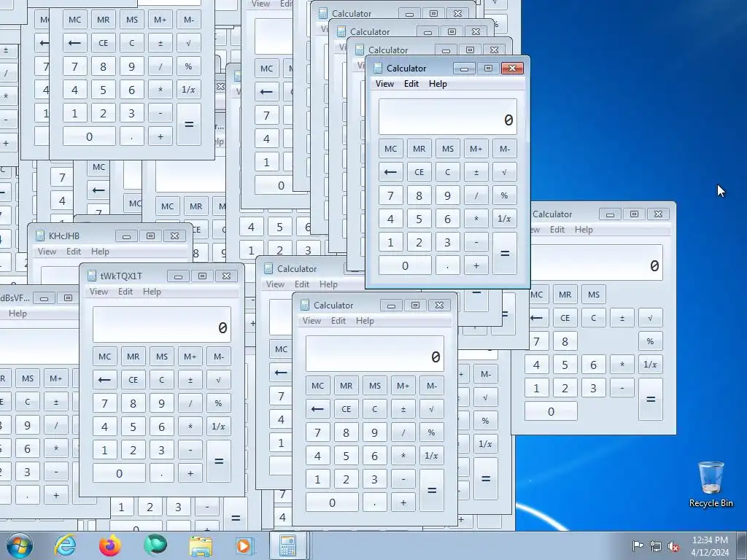Click the 1/x key in tWkTQX1T window
The width and height of the screenshot is (747, 560).
[219, 426]
